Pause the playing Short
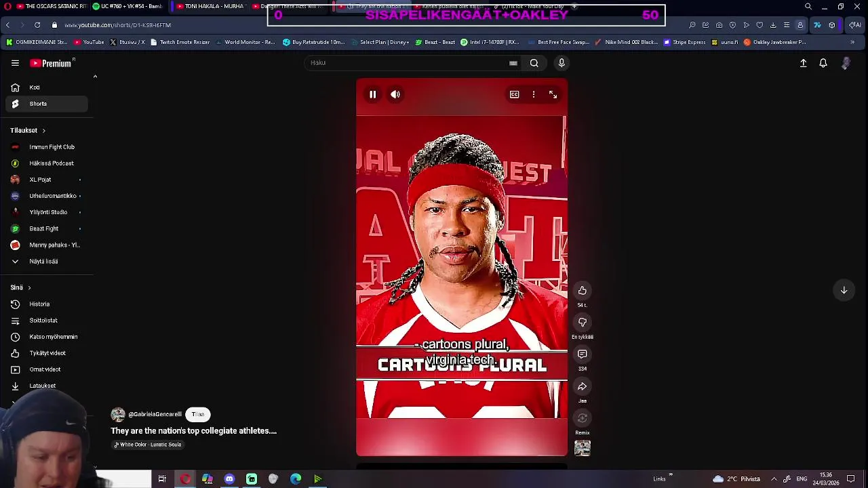 372,94
